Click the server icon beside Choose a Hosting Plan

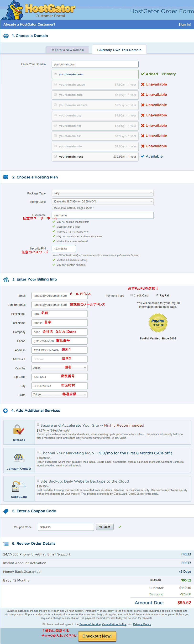click(5, 177)
